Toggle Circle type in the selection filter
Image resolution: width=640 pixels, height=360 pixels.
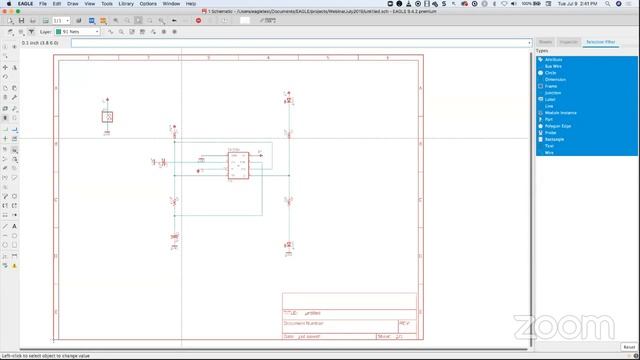587,73
